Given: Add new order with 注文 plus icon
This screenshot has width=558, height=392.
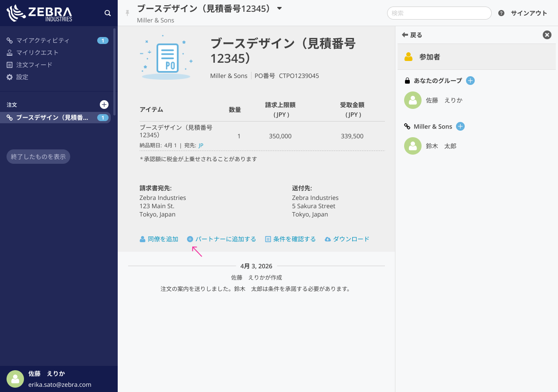Looking at the screenshot, I should [x=104, y=105].
